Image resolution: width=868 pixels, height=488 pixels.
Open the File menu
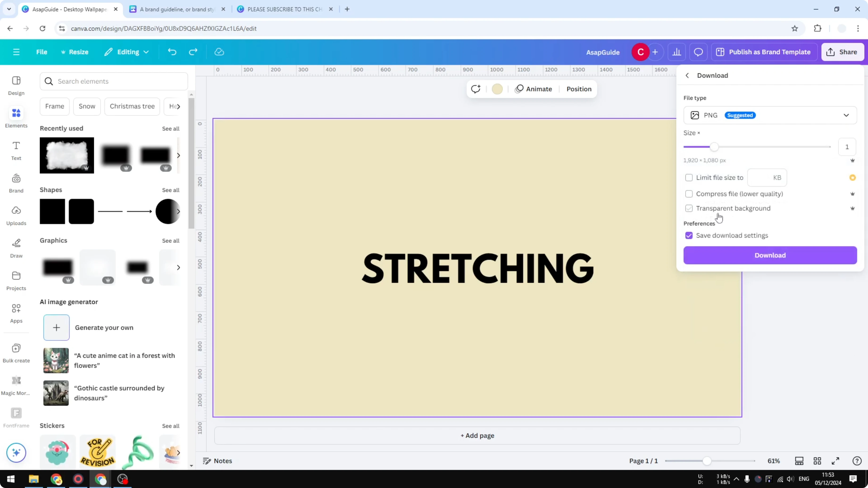click(42, 52)
